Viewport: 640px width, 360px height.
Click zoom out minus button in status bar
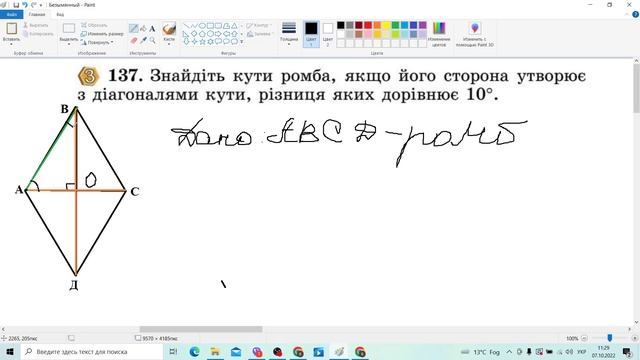click(x=584, y=338)
